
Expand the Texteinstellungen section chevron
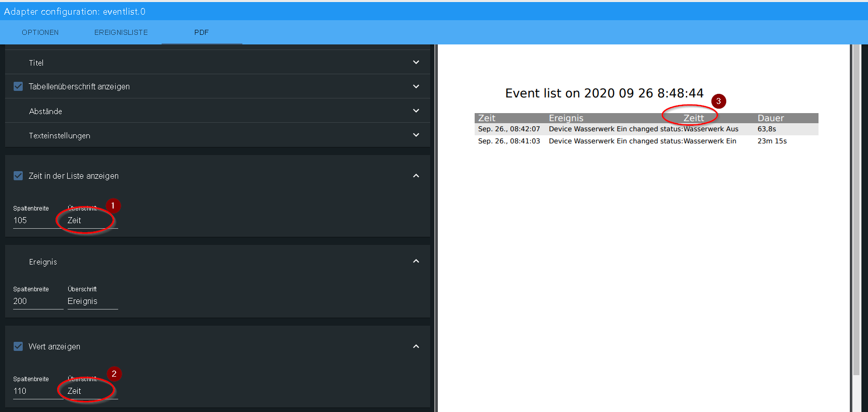416,135
